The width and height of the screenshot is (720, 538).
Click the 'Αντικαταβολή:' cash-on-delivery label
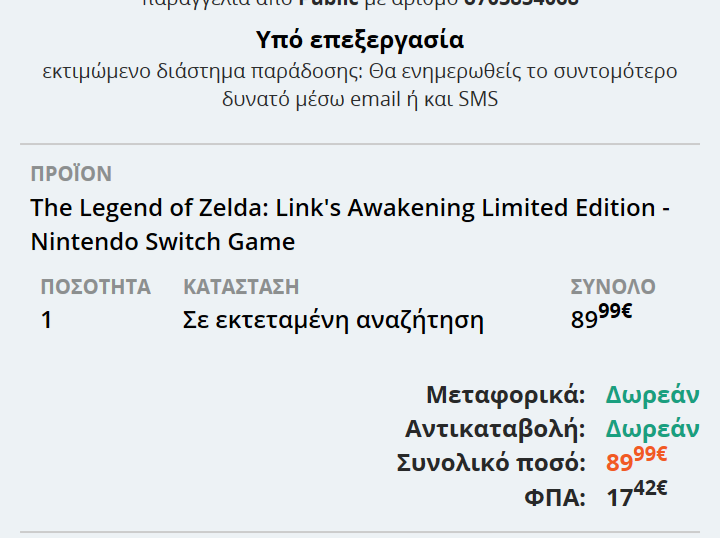pyautogui.click(x=495, y=429)
